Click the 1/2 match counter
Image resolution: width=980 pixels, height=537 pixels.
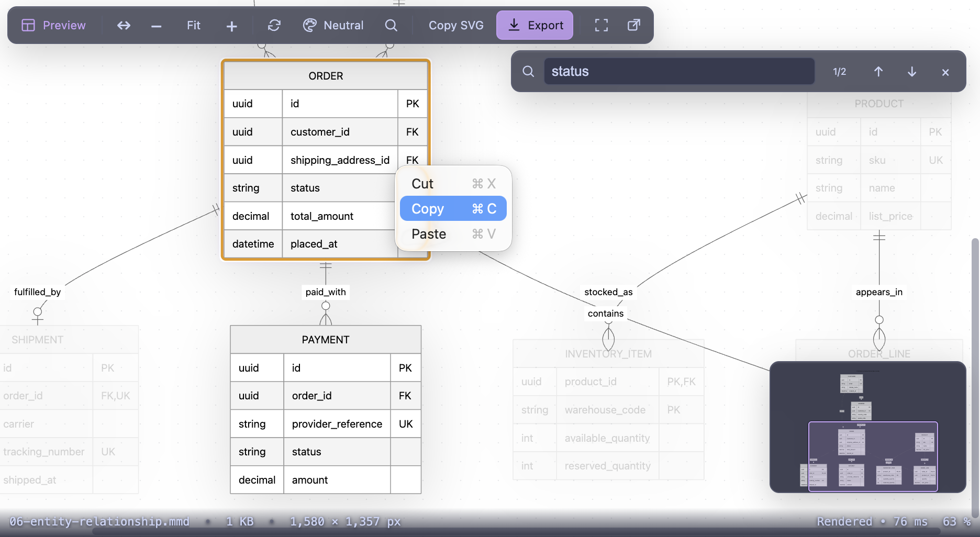[x=839, y=72]
